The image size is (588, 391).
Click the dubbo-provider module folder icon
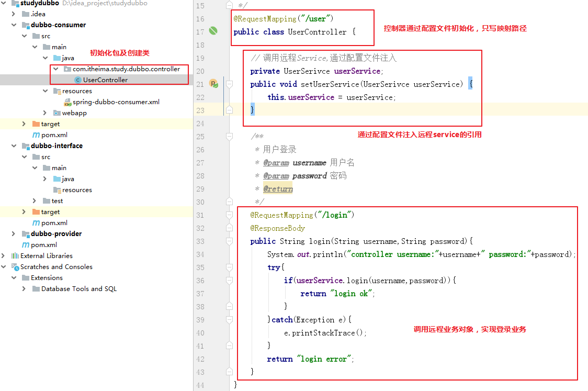(x=26, y=234)
